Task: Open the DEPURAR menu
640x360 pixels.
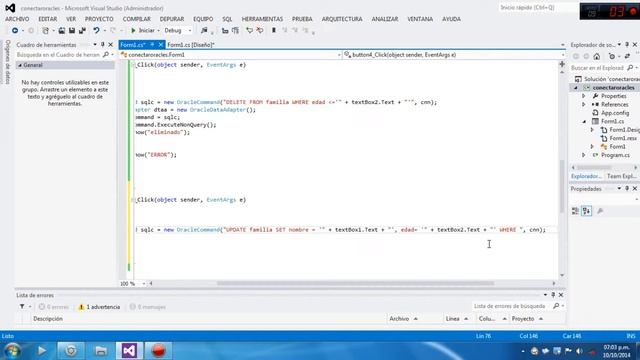Action: pyautogui.click(x=172, y=19)
